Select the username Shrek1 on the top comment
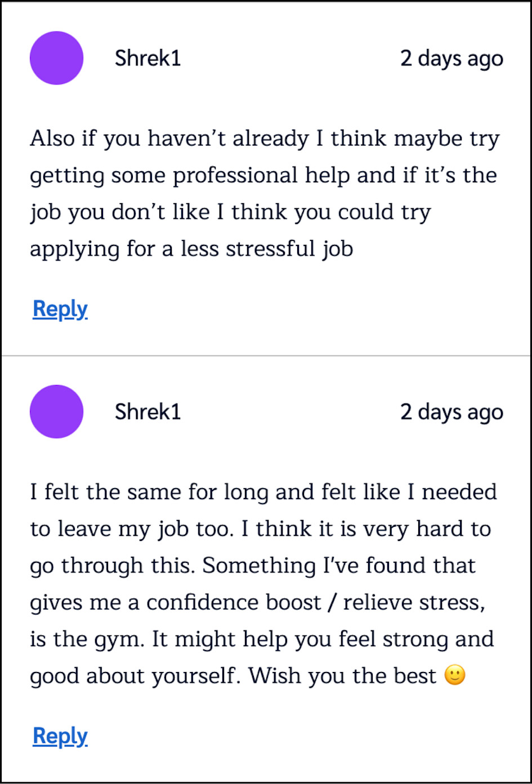Screen dimensions: 532x784 tap(147, 58)
